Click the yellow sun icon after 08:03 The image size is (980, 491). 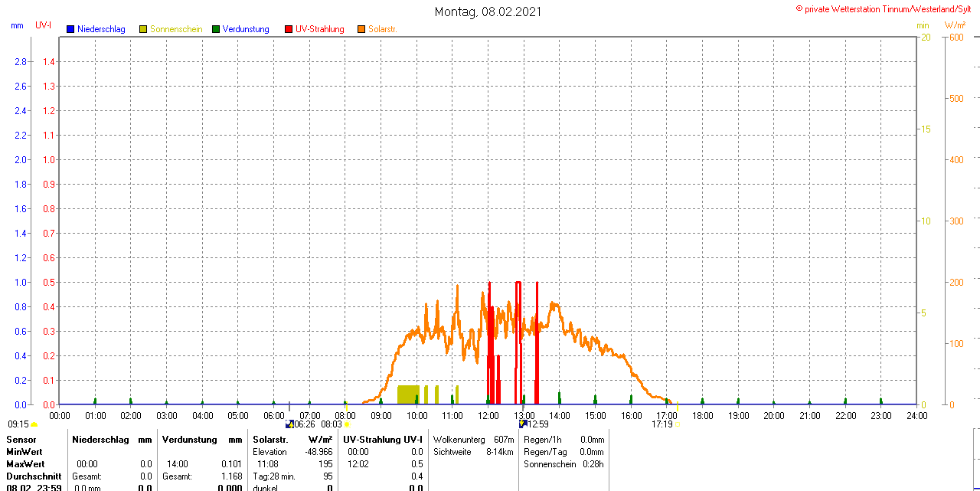click(347, 424)
